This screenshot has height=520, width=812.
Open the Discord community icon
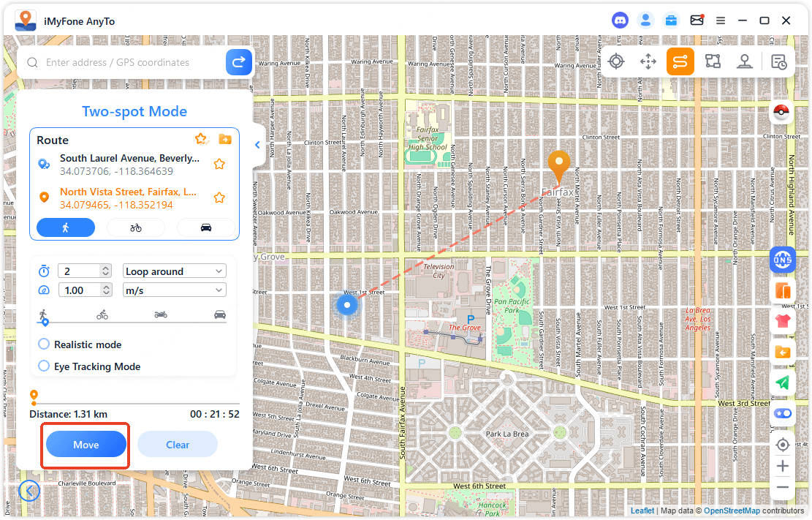620,20
